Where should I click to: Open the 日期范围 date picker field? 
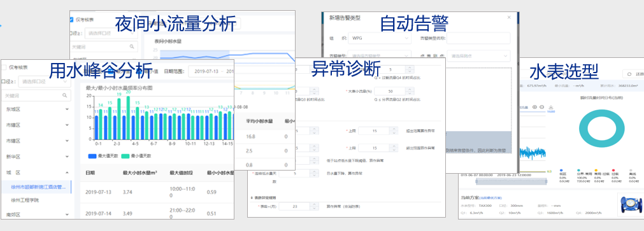pyautogui.click(x=211, y=71)
